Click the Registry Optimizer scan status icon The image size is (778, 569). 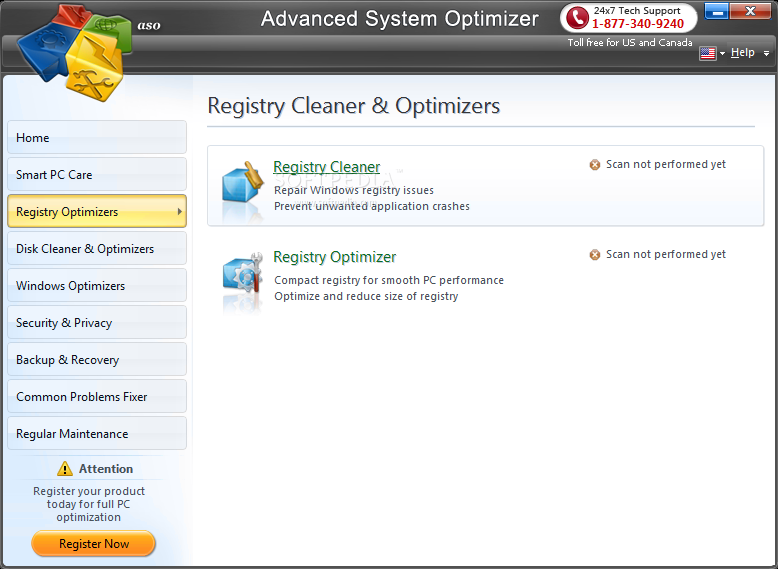594,254
